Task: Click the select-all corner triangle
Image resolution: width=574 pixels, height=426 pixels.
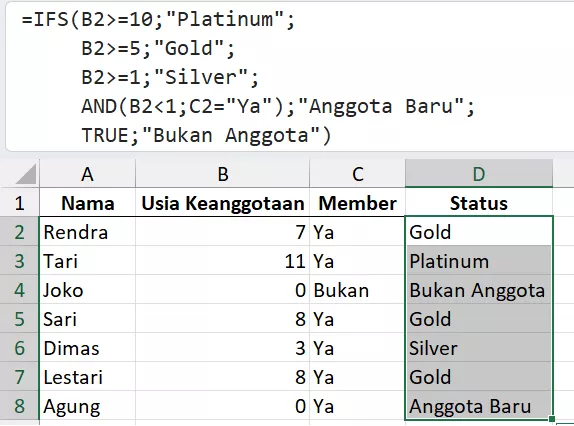Action: point(26,174)
